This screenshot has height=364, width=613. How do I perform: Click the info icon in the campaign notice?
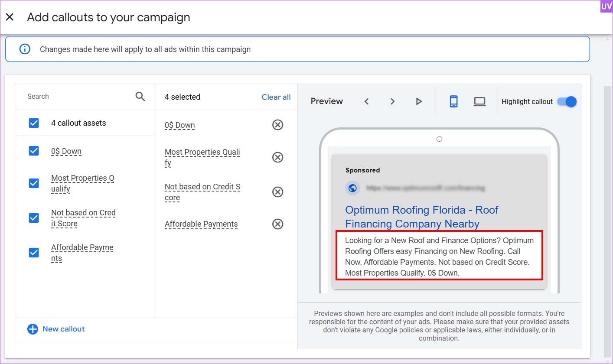25,49
